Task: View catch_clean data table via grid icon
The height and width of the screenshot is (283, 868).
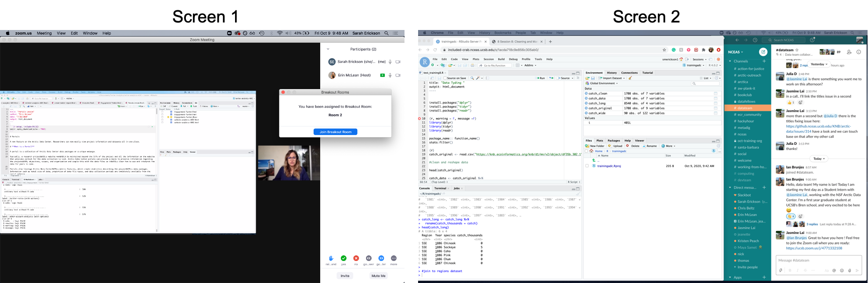Action: coord(715,94)
